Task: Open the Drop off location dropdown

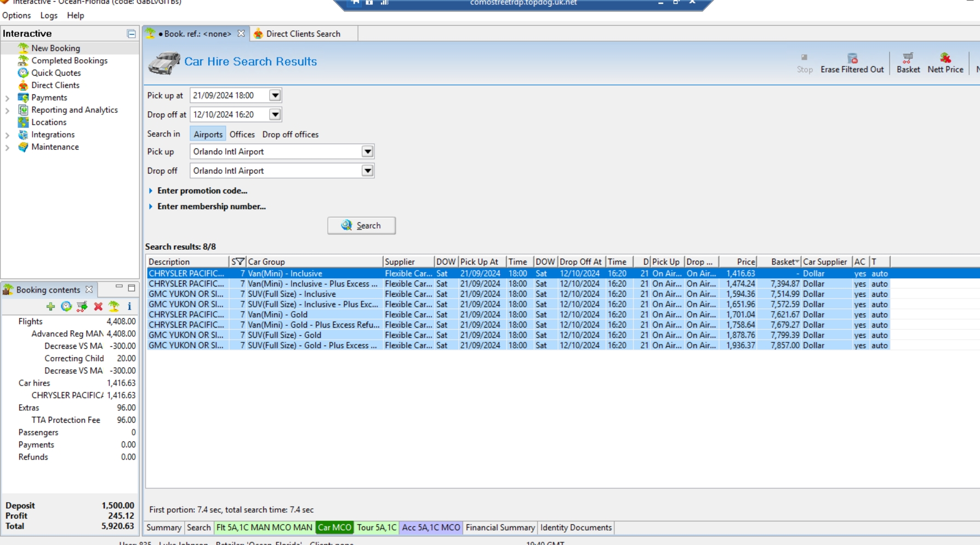Action: click(368, 171)
